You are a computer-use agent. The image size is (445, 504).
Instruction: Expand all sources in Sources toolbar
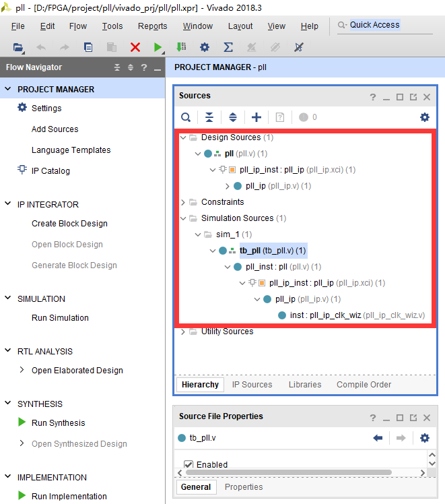(233, 117)
